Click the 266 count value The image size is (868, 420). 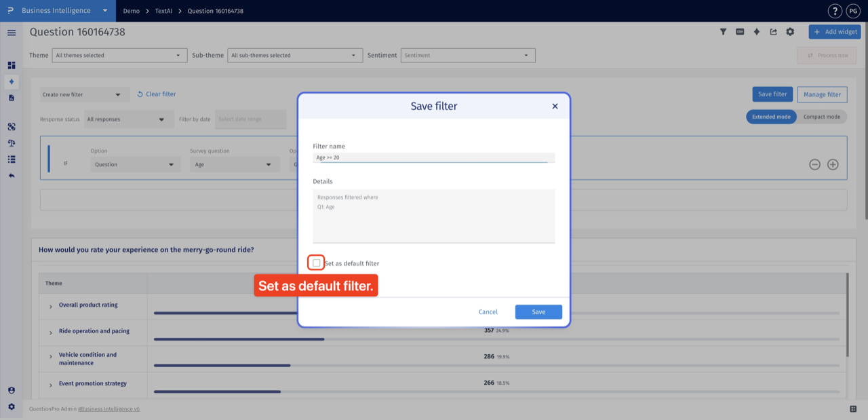click(x=489, y=383)
